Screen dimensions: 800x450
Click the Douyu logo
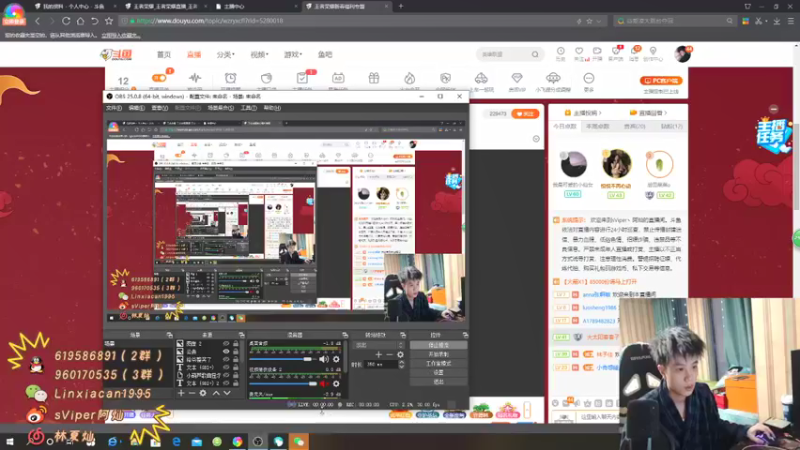[x=116, y=55]
